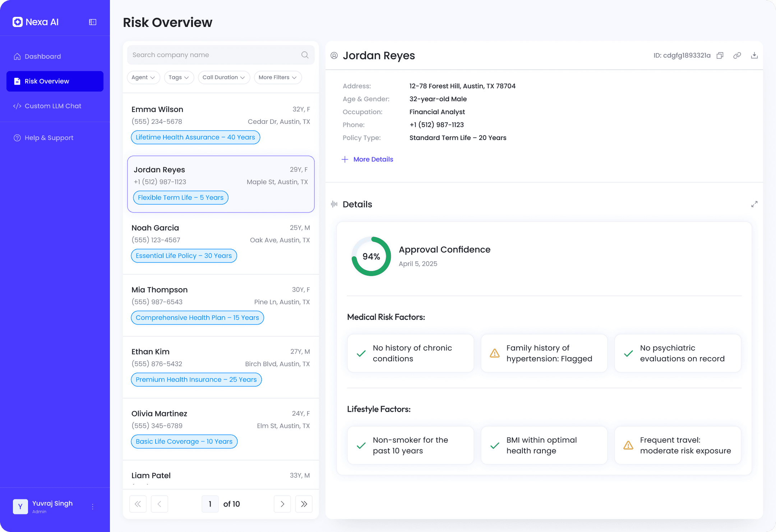Select Noah Garcia's client card

pyautogui.click(x=221, y=241)
